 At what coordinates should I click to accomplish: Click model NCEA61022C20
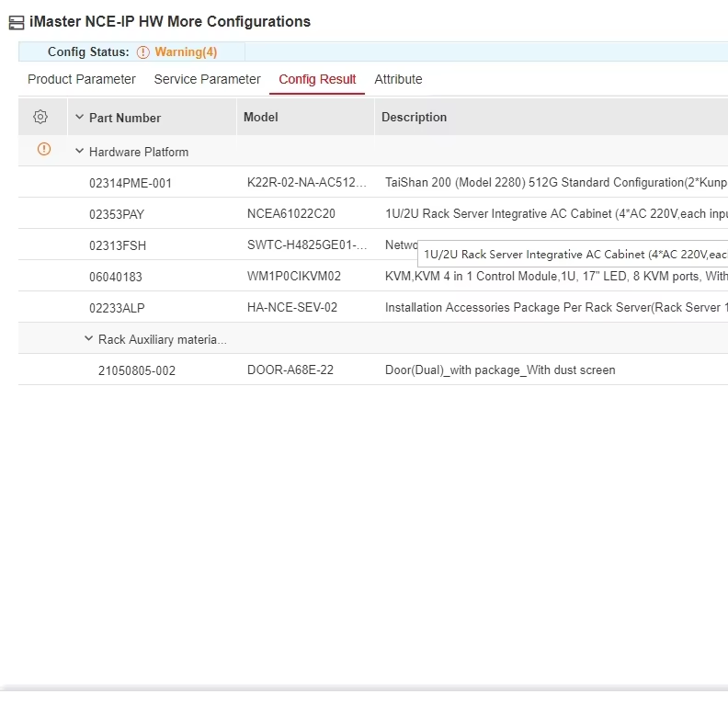[291, 213]
